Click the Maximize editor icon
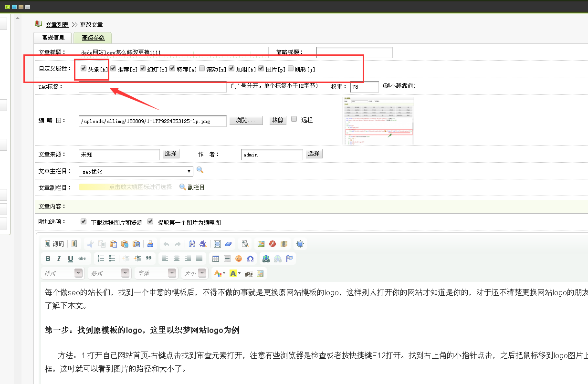588x384 pixels. 300,244
